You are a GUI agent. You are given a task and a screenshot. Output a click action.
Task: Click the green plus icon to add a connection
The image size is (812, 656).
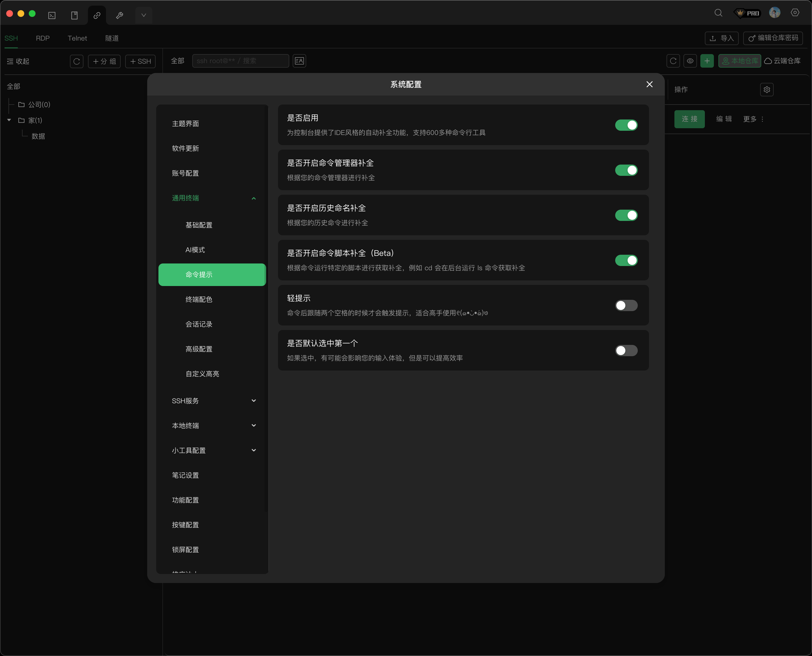[707, 61]
